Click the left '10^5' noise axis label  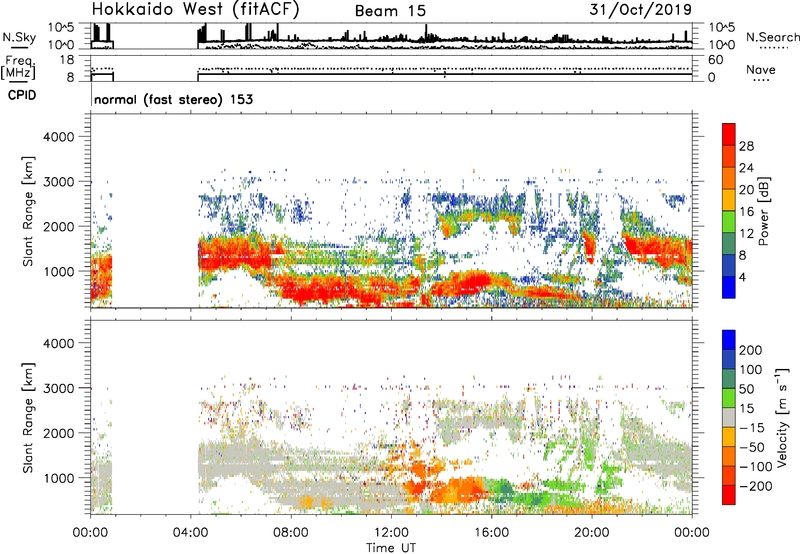61,28
